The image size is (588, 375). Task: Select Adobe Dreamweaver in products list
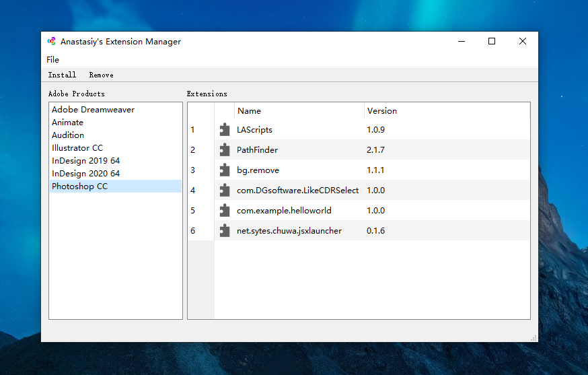93,110
